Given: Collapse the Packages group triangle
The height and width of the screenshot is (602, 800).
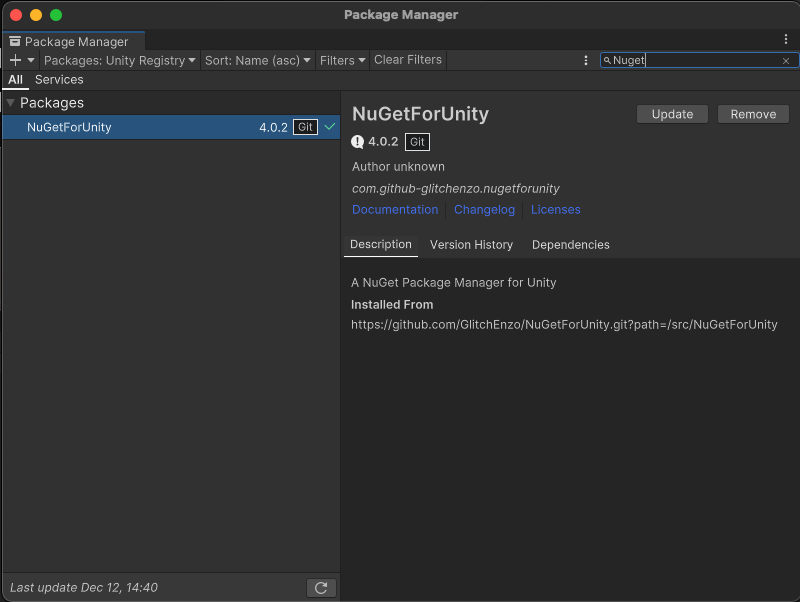Looking at the screenshot, I should pos(10,103).
